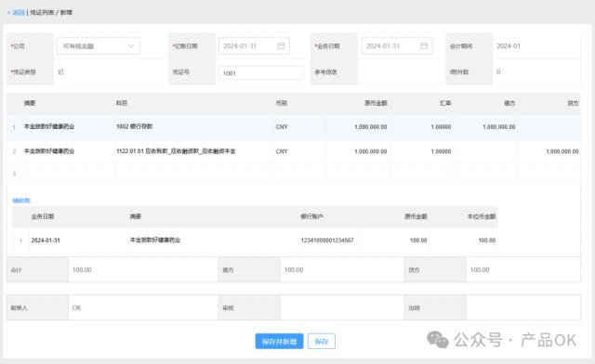595x364 pixels.
Task: Select row 2 subject 1122.01.01 应收账款
Action: pos(176,151)
